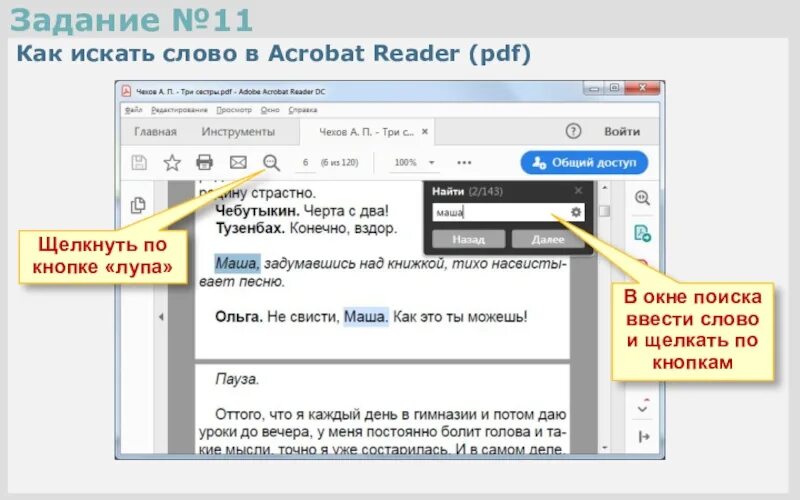Click the save (floppy disk) toolbar icon

[x=139, y=162]
